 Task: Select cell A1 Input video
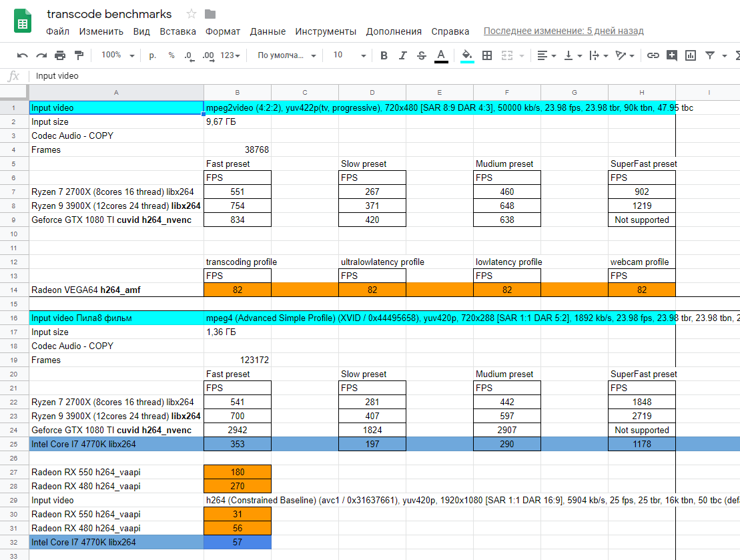tap(117, 107)
